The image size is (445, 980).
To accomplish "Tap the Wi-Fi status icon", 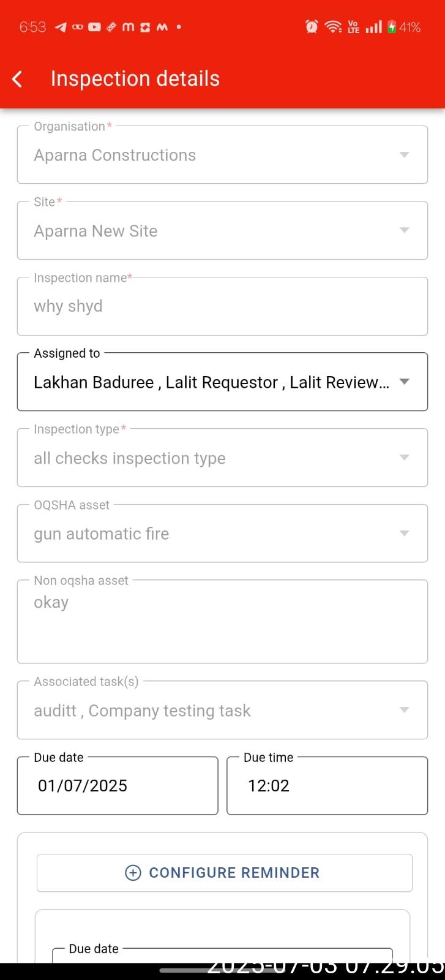I will pos(333,26).
